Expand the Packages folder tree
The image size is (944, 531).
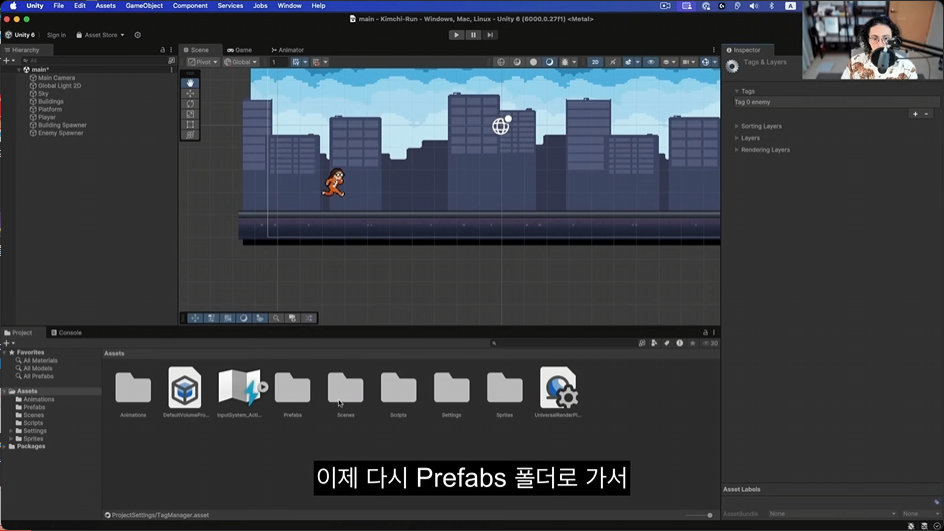(5, 447)
